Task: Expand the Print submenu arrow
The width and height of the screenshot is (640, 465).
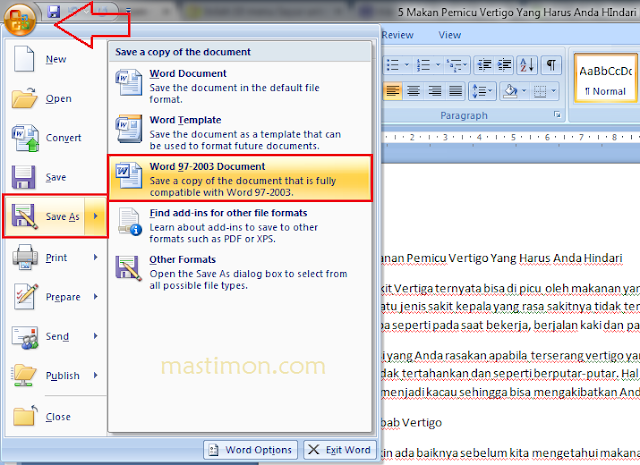Action: [x=96, y=257]
